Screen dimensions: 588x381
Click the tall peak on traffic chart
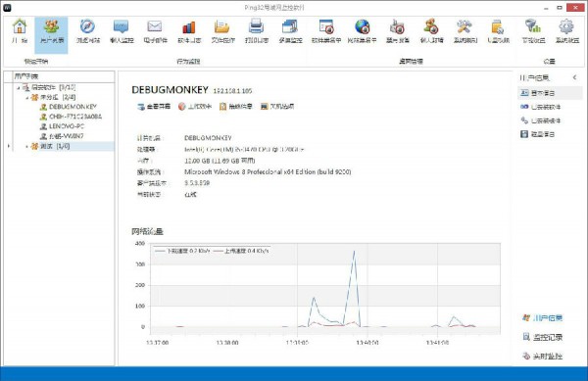pyautogui.click(x=354, y=252)
